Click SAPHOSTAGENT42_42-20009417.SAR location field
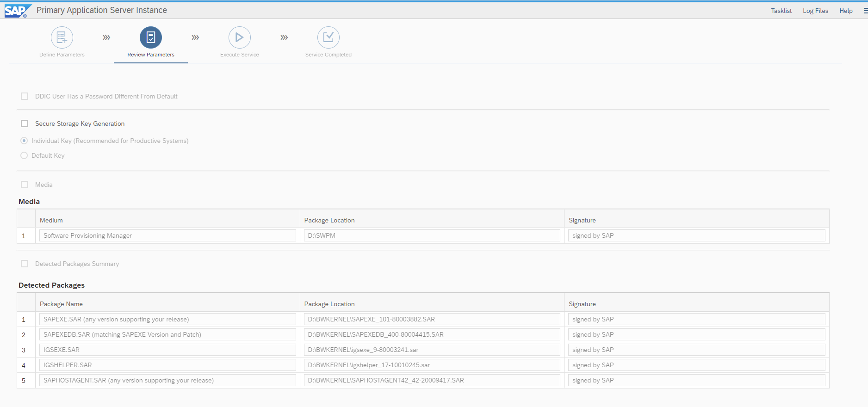Screen dimensions: 868x407 coord(432,380)
